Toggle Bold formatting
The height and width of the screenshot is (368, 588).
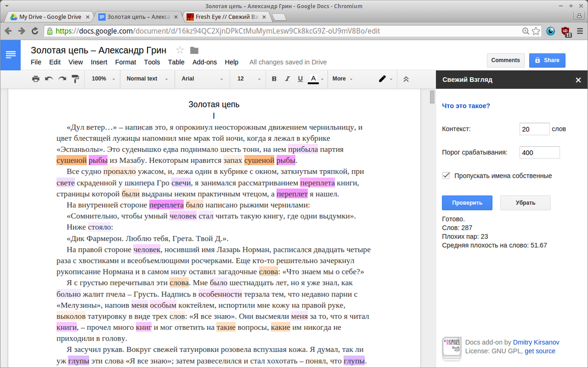pyautogui.click(x=274, y=79)
